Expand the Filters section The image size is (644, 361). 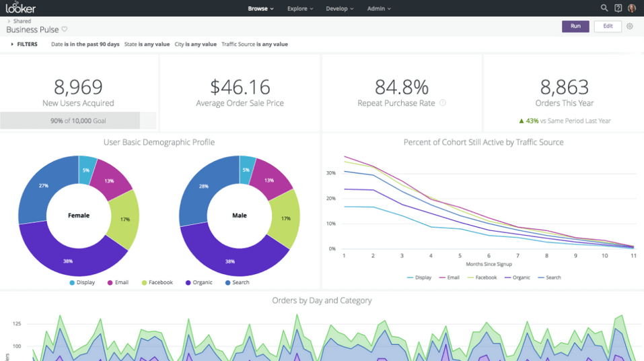coord(24,44)
